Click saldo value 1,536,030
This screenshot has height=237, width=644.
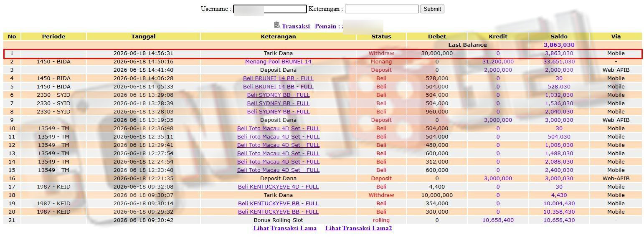point(559,103)
